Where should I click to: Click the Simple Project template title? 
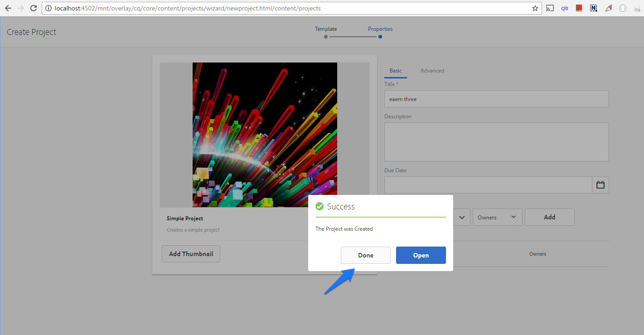pyautogui.click(x=185, y=218)
